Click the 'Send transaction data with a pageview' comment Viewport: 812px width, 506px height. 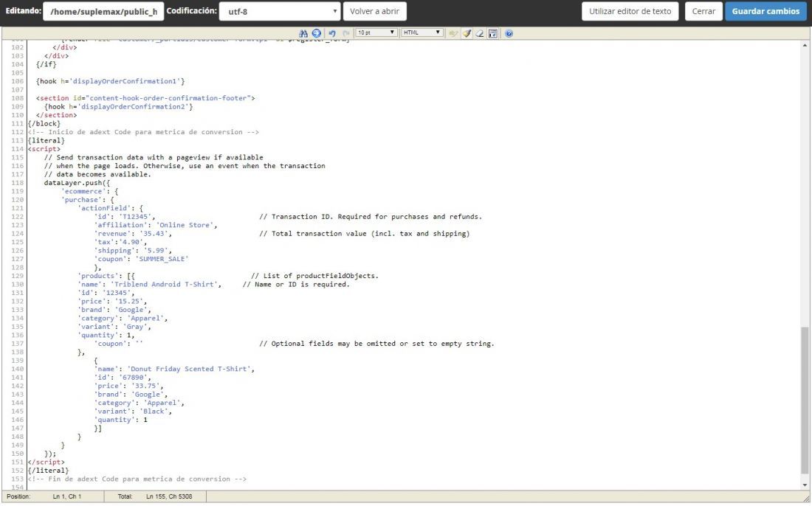(154, 157)
